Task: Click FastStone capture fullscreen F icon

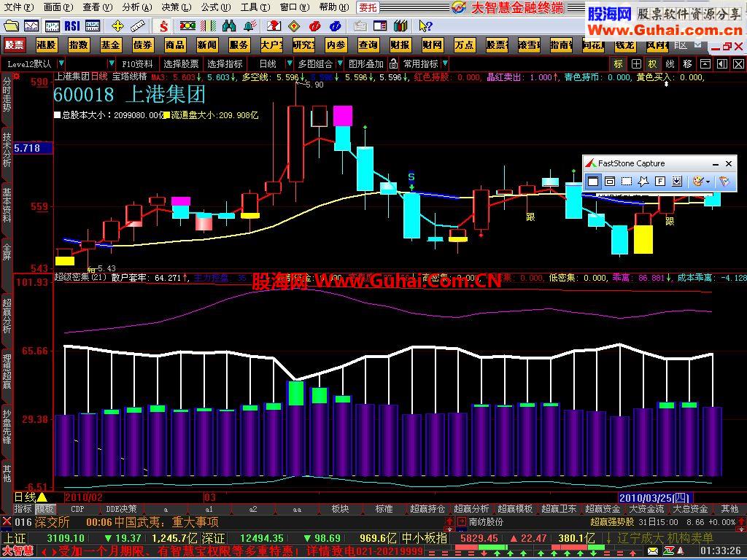Action: click(659, 182)
